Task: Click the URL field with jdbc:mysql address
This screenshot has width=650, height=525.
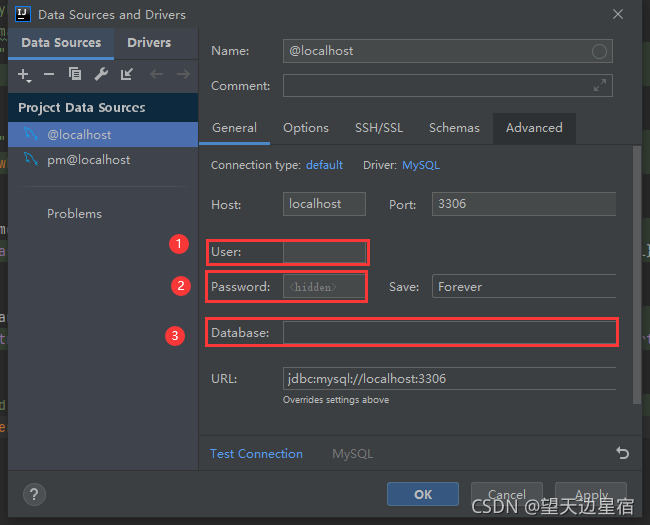Action: pyautogui.click(x=450, y=378)
